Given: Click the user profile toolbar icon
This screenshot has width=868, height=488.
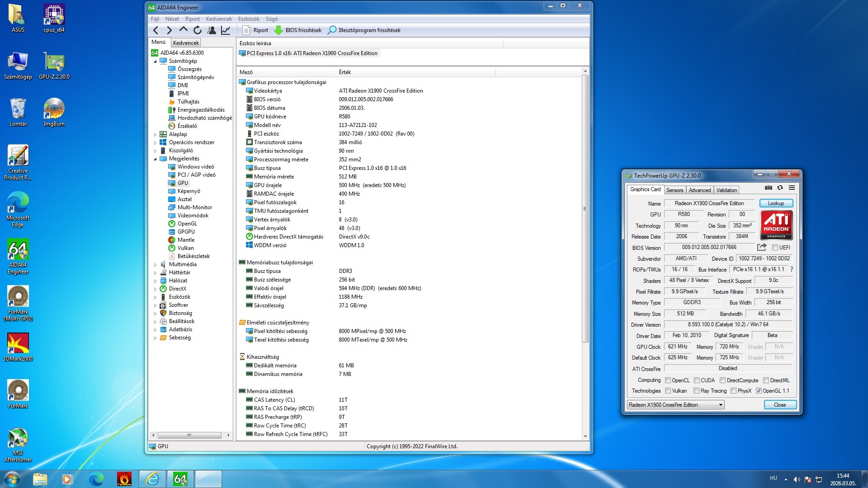Looking at the screenshot, I should [212, 30].
